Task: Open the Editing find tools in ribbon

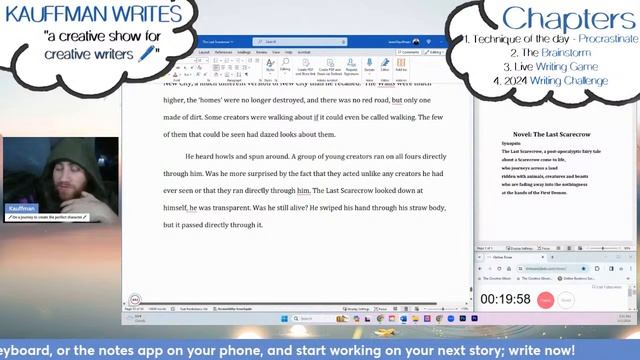Action: [x=285, y=65]
